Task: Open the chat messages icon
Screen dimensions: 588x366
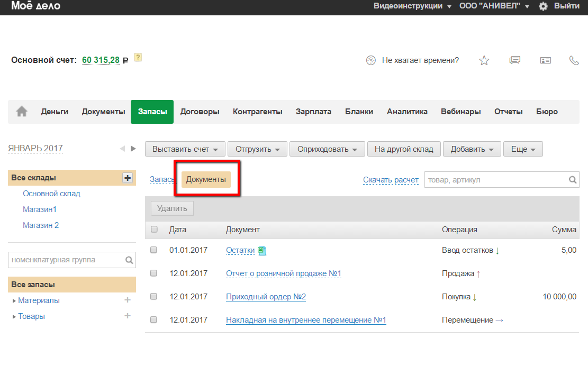Action: point(514,60)
